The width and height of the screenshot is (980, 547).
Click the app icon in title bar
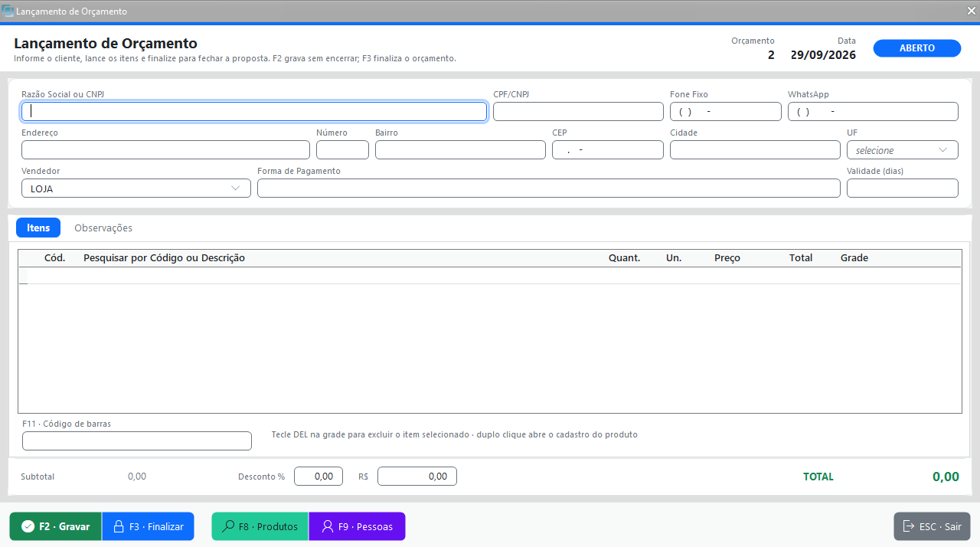pos(8,11)
